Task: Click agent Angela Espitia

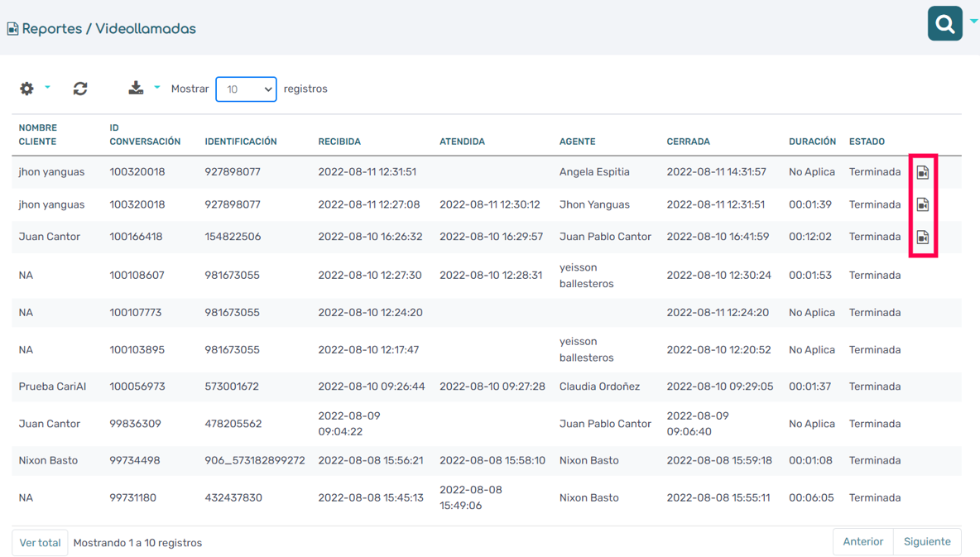Action: 594,172
